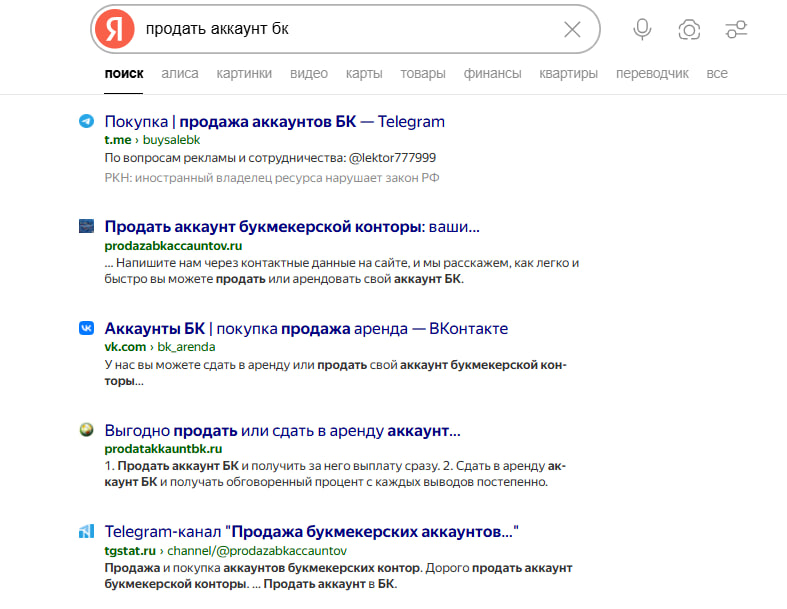Open «Выгодно продать или сдать в аренду» result
The height and width of the screenshot is (609, 787).
(x=282, y=431)
